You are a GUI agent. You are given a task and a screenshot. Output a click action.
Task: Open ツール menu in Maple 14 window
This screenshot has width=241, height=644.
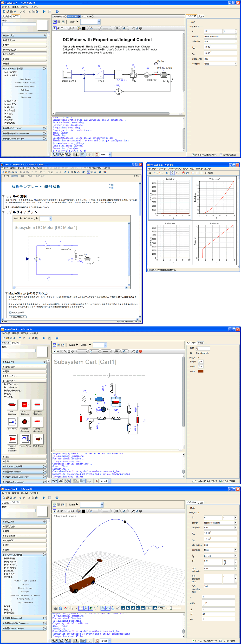coord(87,168)
